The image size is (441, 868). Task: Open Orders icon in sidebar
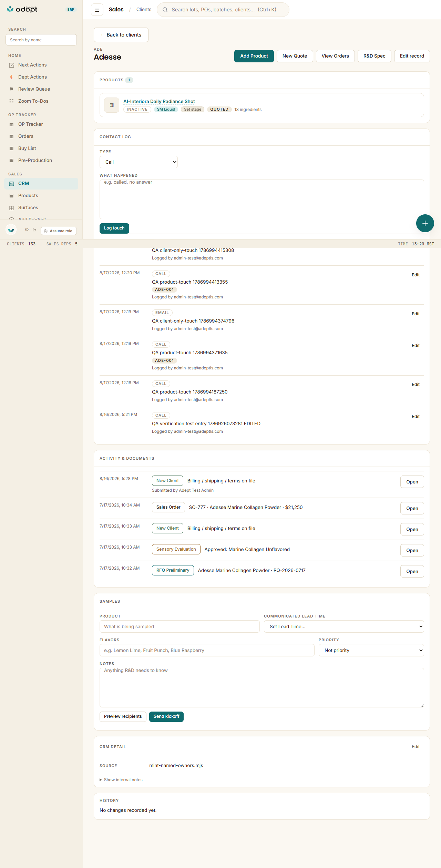click(11, 136)
